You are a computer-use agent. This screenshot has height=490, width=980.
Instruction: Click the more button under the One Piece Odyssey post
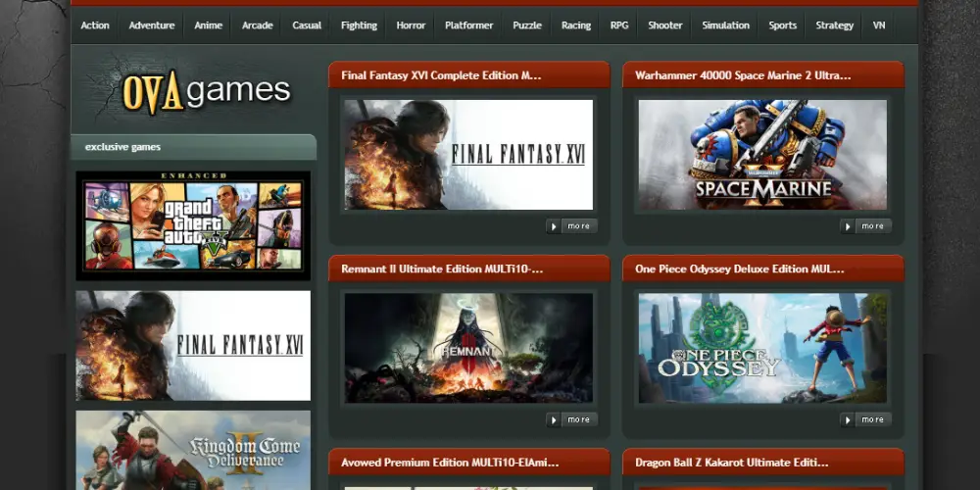[865, 419]
